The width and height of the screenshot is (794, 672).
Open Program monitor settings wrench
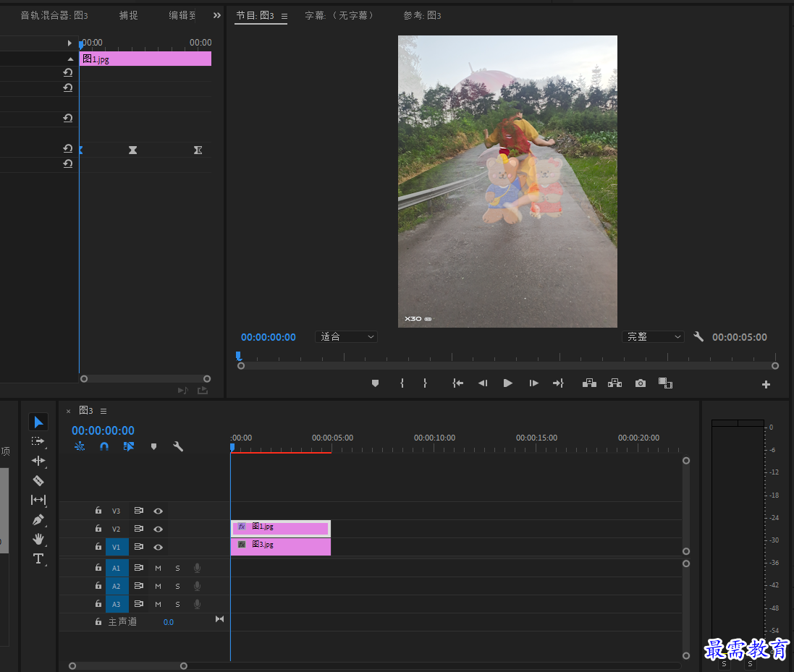point(698,336)
